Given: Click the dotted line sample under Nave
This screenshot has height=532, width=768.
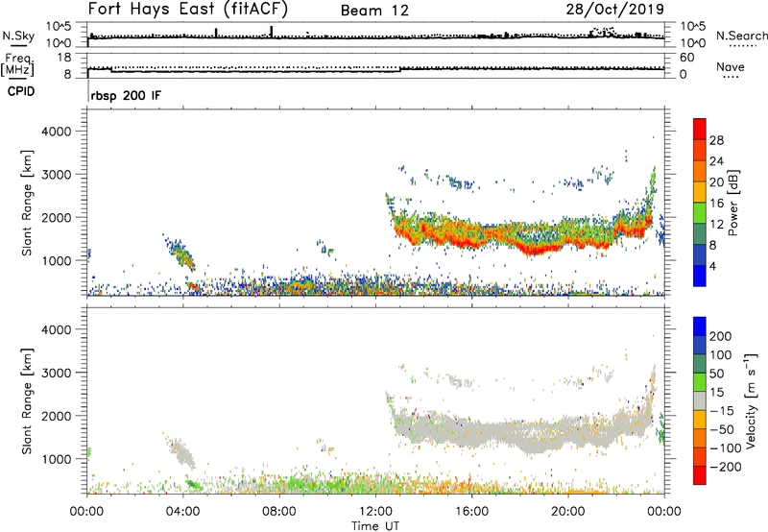Looking at the screenshot, I should click(731, 78).
